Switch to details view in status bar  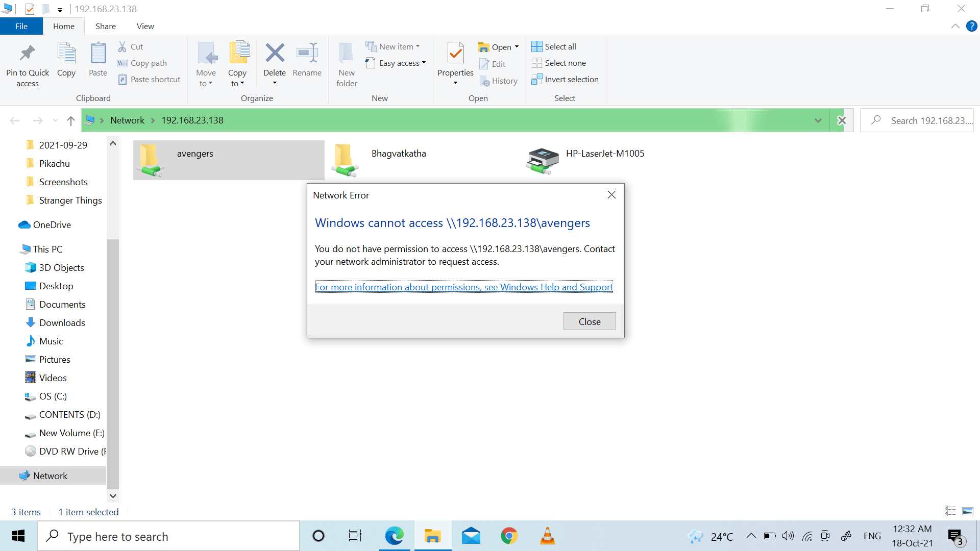[x=950, y=511]
